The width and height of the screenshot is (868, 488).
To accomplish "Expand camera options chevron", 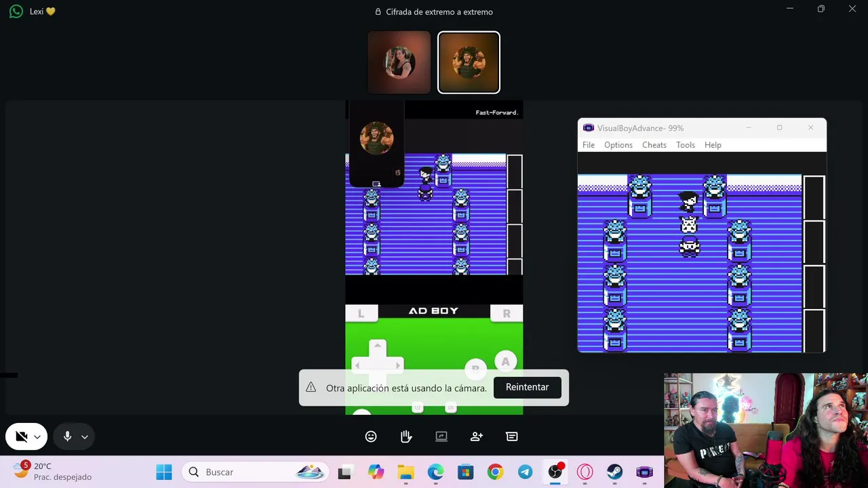I will click(37, 437).
